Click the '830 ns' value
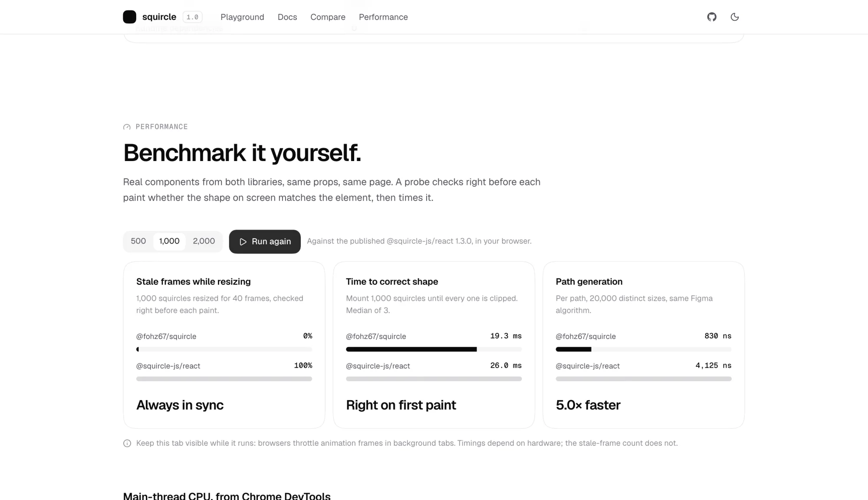The width and height of the screenshot is (868, 500). (x=718, y=336)
